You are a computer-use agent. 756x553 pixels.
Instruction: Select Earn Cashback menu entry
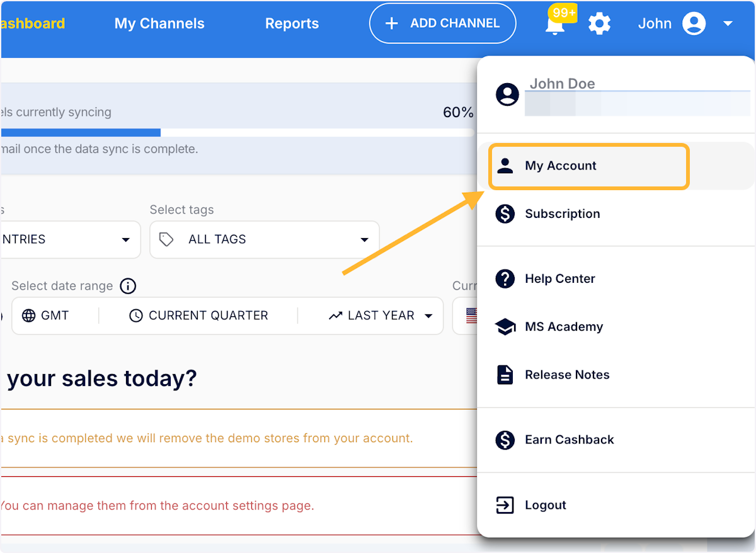point(616,440)
